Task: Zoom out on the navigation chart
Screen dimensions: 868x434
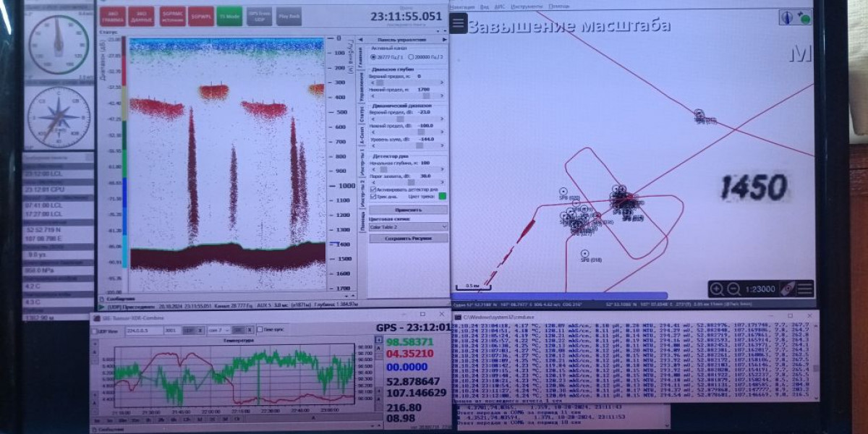Action: (733, 289)
